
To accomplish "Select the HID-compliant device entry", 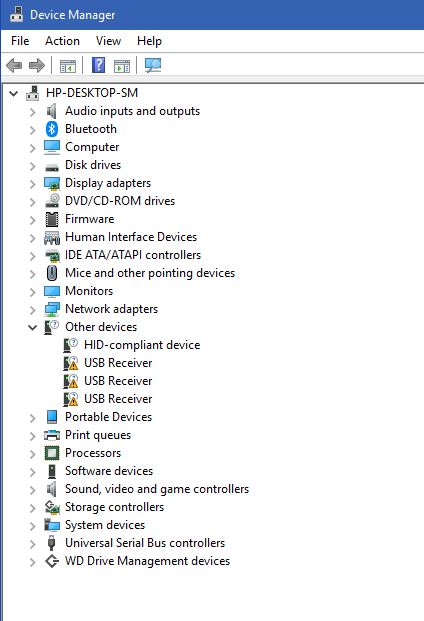I will point(142,345).
